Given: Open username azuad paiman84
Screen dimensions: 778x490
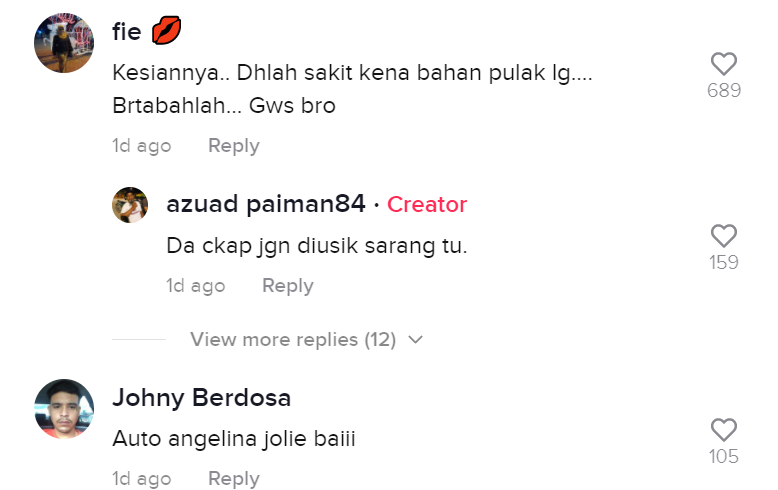Looking at the screenshot, I should [x=266, y=204].
